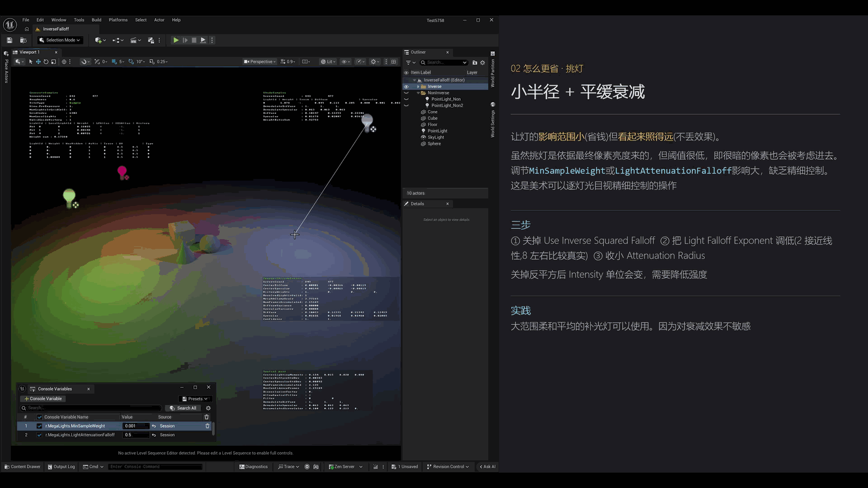Toggle the world/local coordinate globe icon
868x488 pixels.
click(x=64, y=62)
